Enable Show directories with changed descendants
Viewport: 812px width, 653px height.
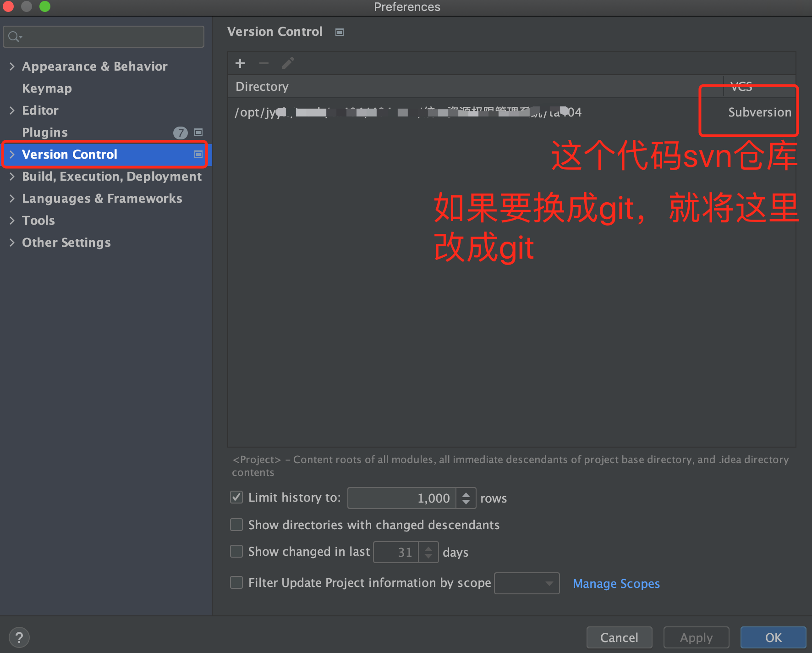[x=236, y=525]
